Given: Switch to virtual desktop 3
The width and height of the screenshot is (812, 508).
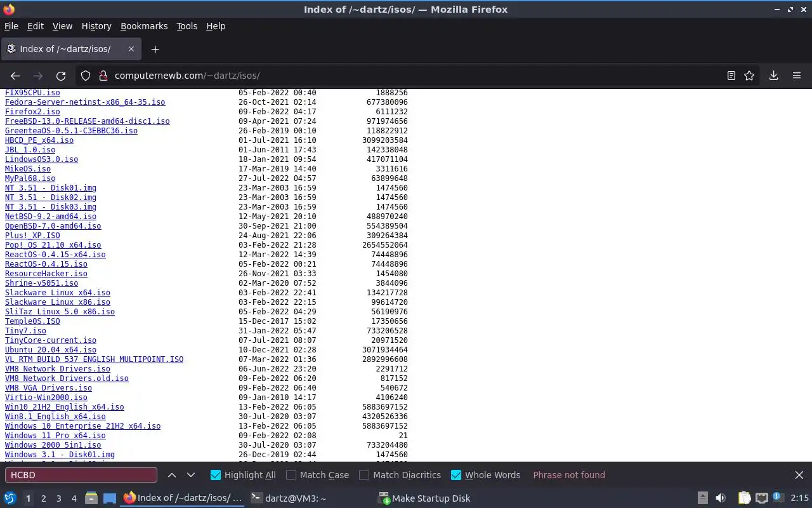Looking at the screenshot, I should (x=59, y=498).
